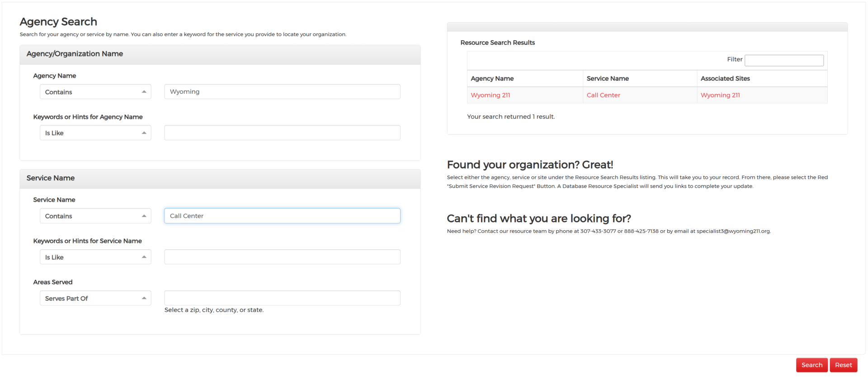Click the Areas Served input field
Screen dimensions: 868x384
[282, 298]
